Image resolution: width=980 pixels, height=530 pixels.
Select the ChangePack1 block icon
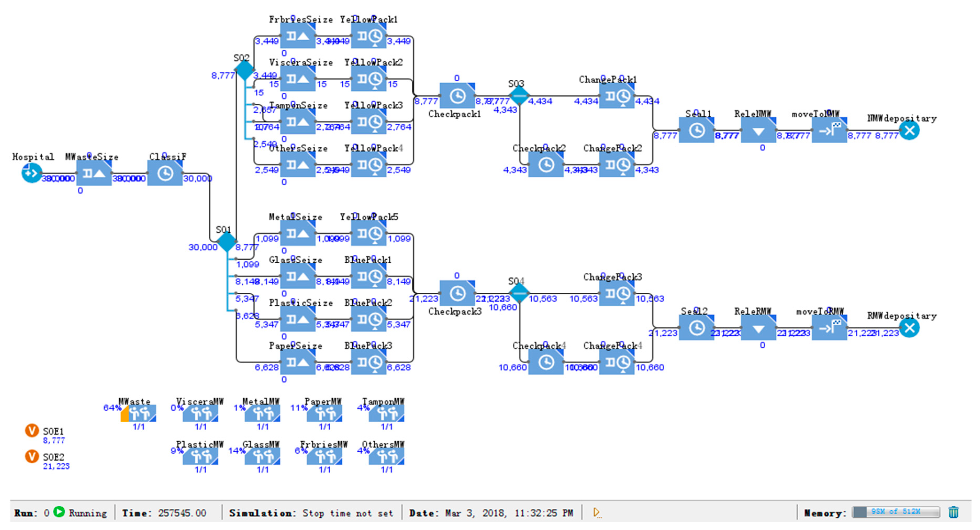617,96
